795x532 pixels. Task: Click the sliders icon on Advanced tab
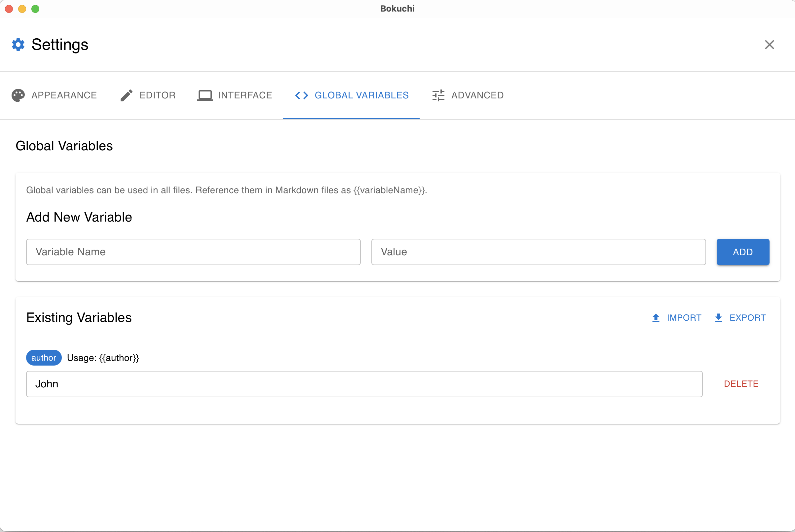pos(437,95)
